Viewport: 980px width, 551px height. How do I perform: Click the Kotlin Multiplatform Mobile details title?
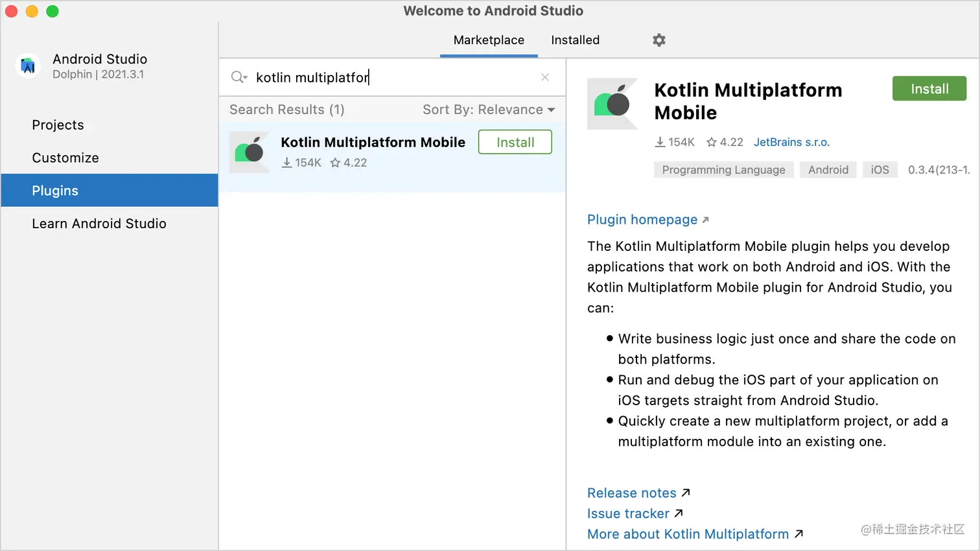point(748,101)
